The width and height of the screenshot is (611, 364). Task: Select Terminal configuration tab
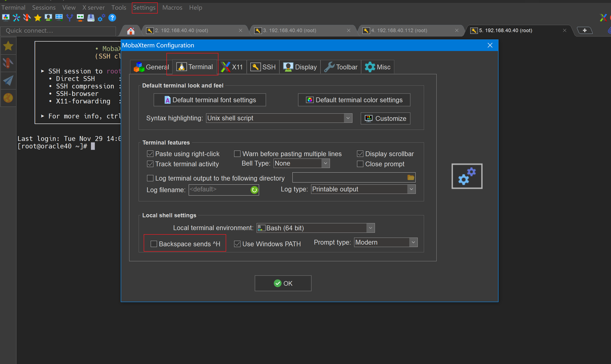(195, 67)
